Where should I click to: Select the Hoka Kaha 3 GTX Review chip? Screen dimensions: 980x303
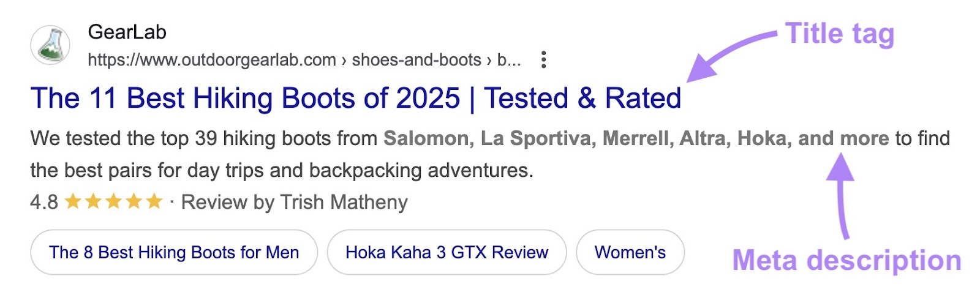[447, 252]
